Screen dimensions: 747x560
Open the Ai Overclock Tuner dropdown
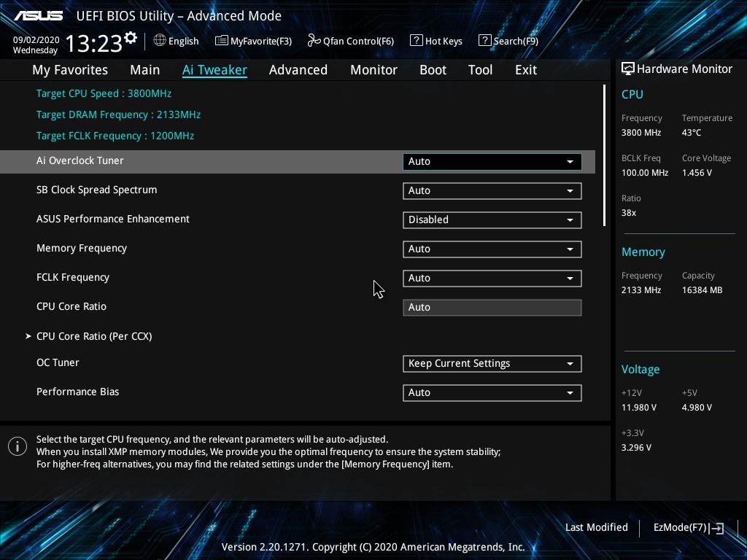pos(492,161)
